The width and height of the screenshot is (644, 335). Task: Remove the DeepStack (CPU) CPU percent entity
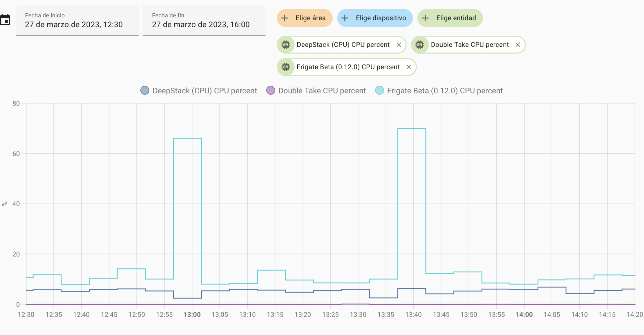click(x=399, y=45)
